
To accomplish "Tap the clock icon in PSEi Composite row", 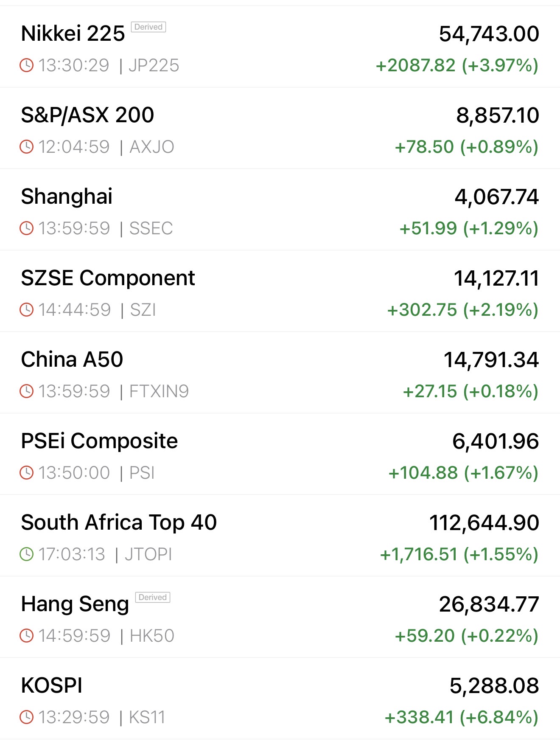I will coord(26,473).
